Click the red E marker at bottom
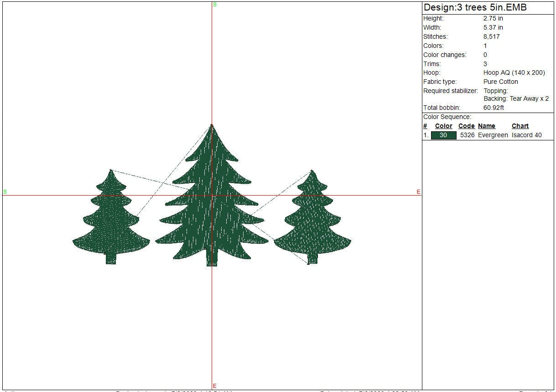This screenshot has width=556, height=392. pos(215,386)
